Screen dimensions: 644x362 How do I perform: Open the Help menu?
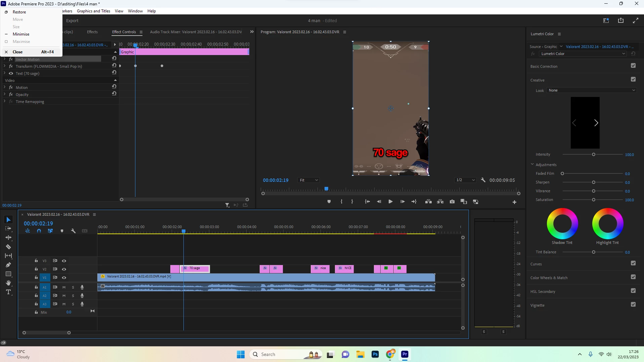tap(152, 11)
